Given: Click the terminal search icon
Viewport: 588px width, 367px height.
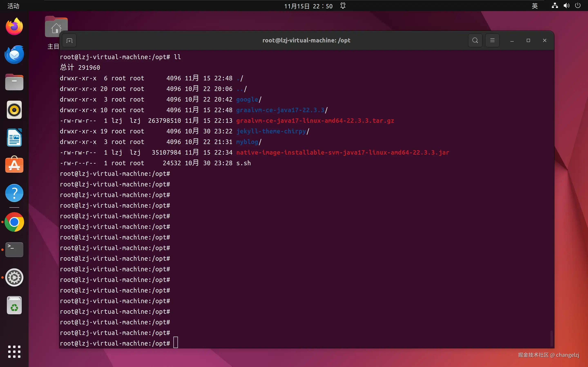Looking at the screenshot, I should 475,41.
